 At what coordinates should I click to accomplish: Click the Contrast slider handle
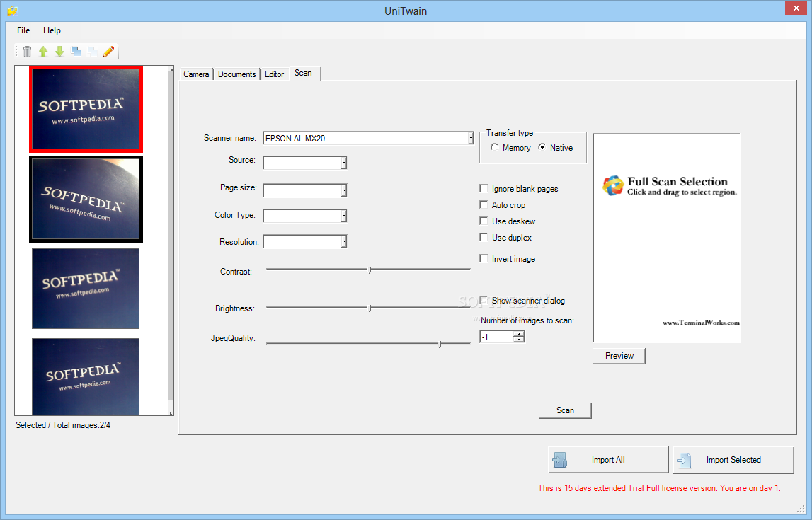pos(370,270)
